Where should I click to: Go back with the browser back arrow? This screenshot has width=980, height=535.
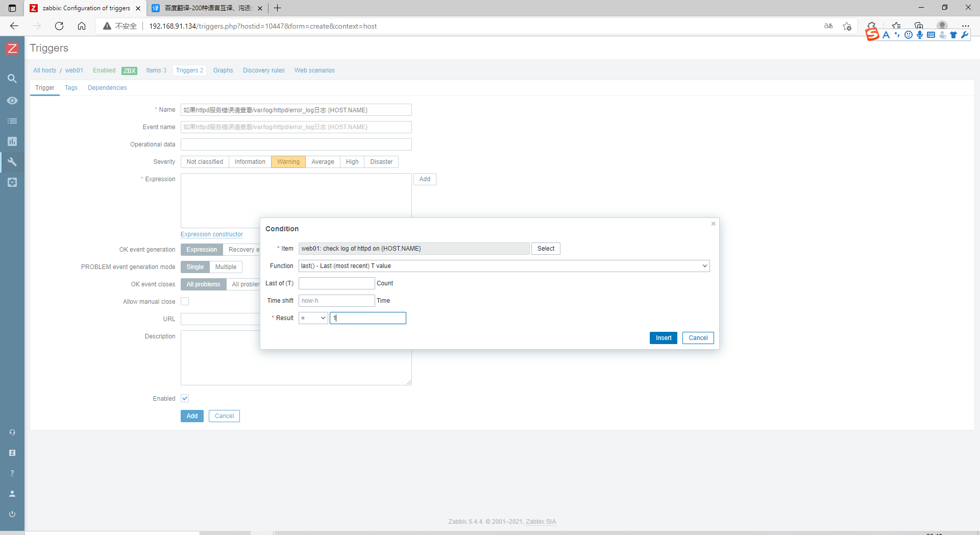pos(14,26)
